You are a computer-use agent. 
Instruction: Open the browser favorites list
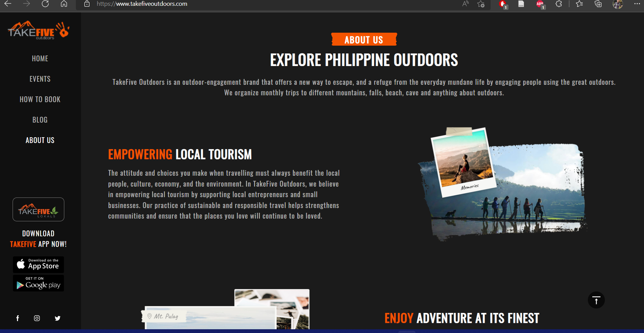579,4
